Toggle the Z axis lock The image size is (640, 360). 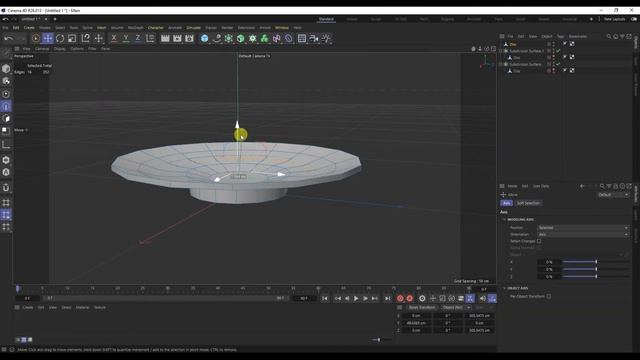[x=138, y=38]
